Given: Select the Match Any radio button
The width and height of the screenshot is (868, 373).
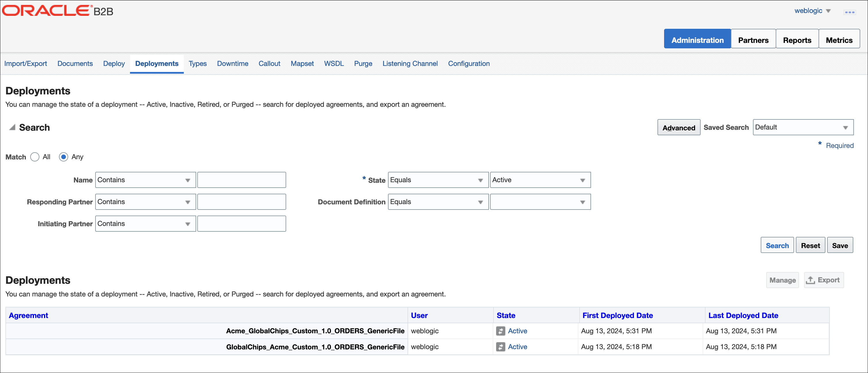Looking at the screenshot, I should [x=63, y=157].
